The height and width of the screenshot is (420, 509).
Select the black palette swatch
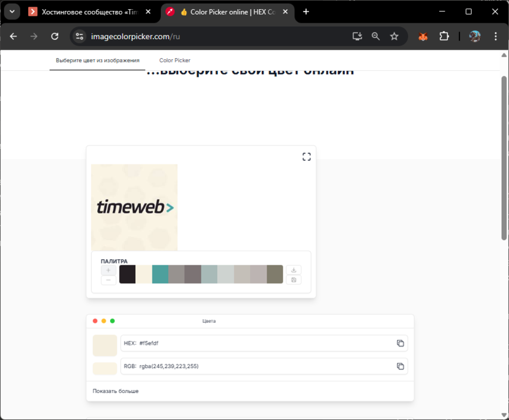point(127,274)
